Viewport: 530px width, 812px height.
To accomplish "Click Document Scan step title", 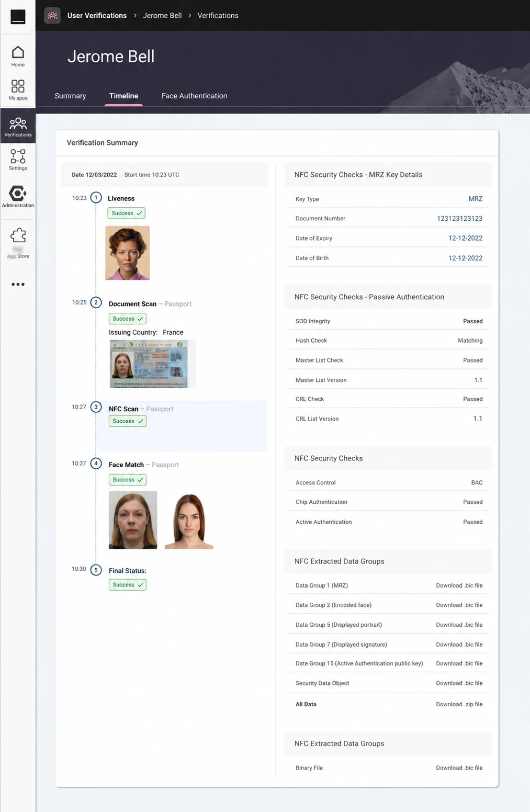I will (132, 304).
